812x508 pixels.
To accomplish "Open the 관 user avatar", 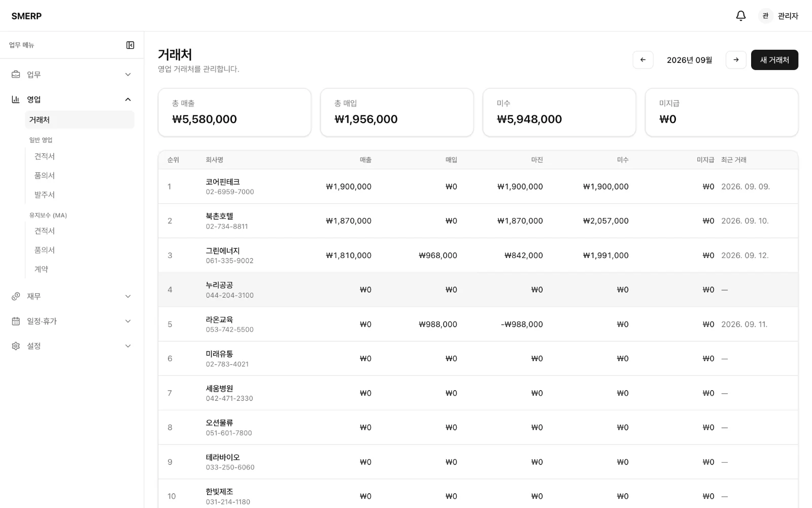I will pos(765,16).
